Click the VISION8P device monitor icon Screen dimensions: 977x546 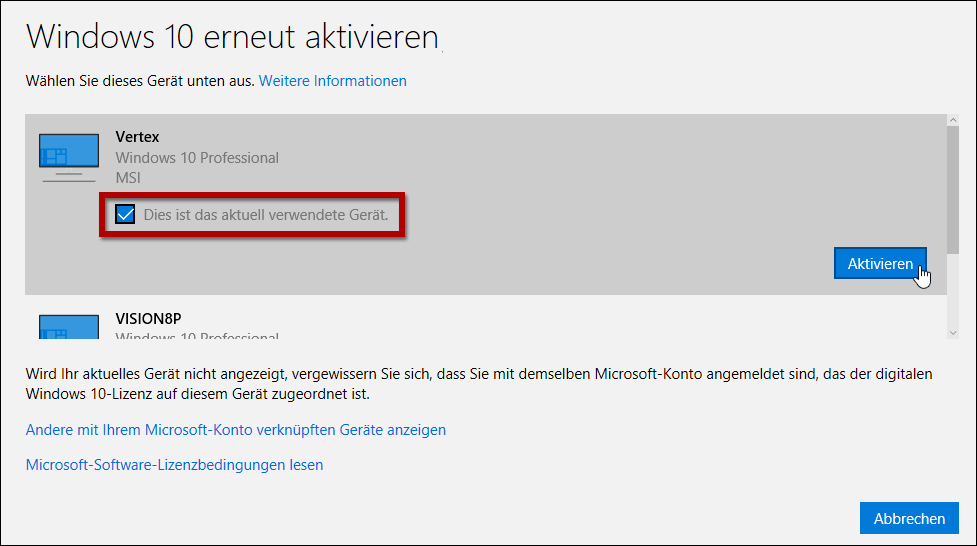[69, 327]
